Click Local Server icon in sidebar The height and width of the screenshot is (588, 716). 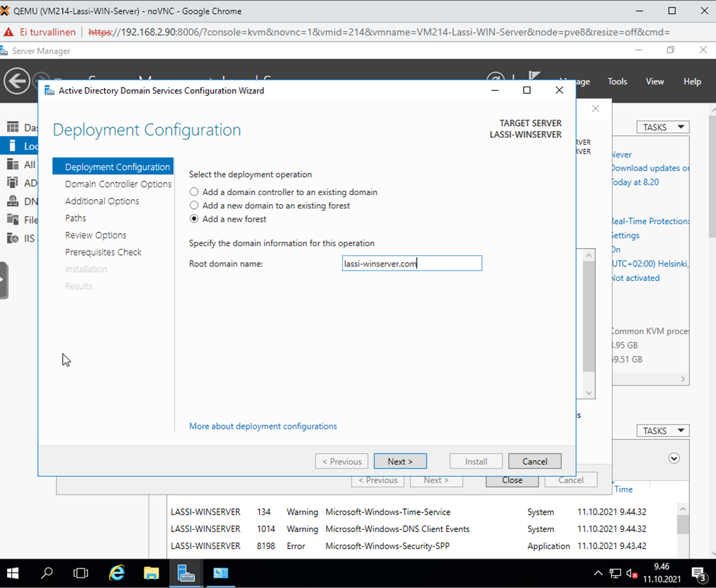click(13, 145)
